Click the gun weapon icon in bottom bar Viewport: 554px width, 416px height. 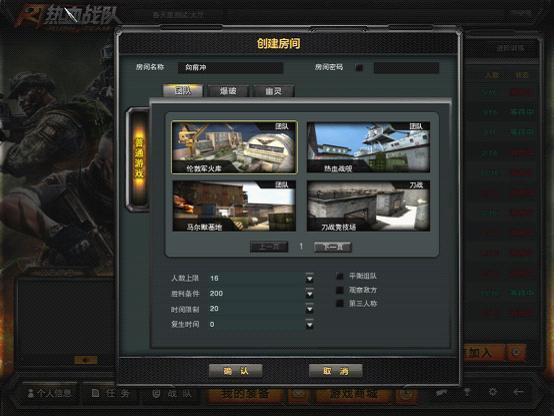click(441, 392)
